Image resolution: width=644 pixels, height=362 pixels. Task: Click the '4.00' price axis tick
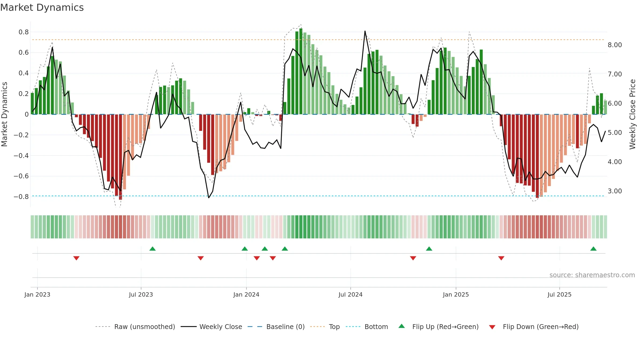click(x=615, y=162)
